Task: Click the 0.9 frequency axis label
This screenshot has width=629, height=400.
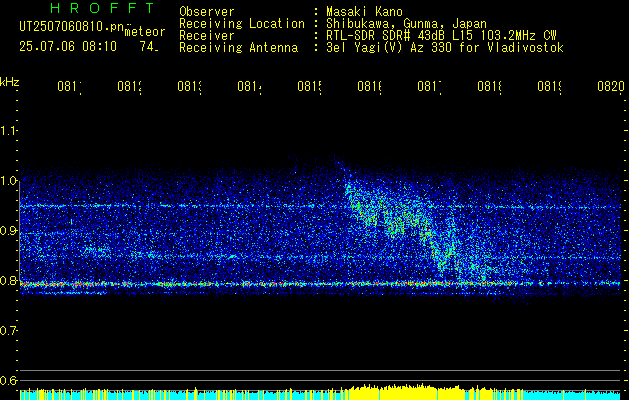Action: (x=8, y=231)
